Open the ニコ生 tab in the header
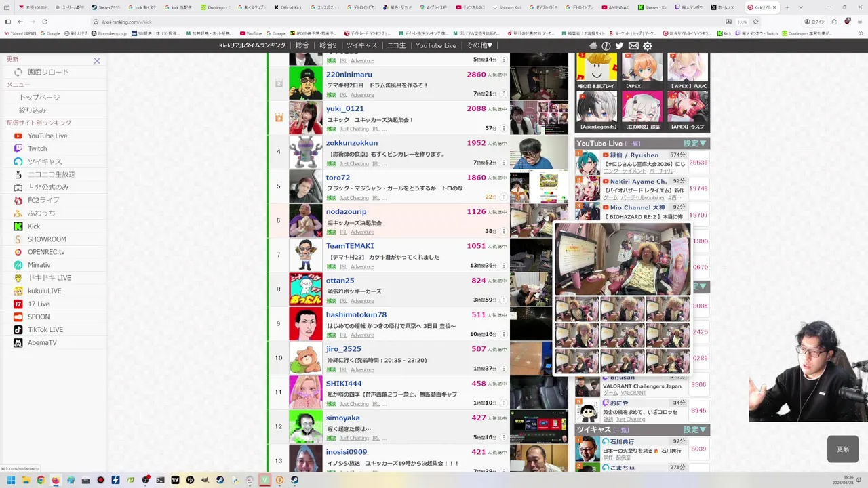The height and width of the screenshot is (488, 868). point(396,45)
